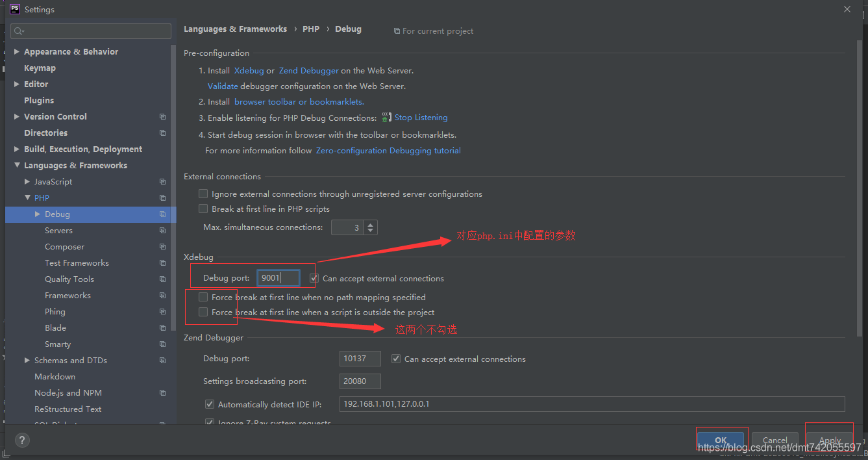Open Zero-configuration Debugging tutorial link
This screenshot has width=868, height=460.
388,151
